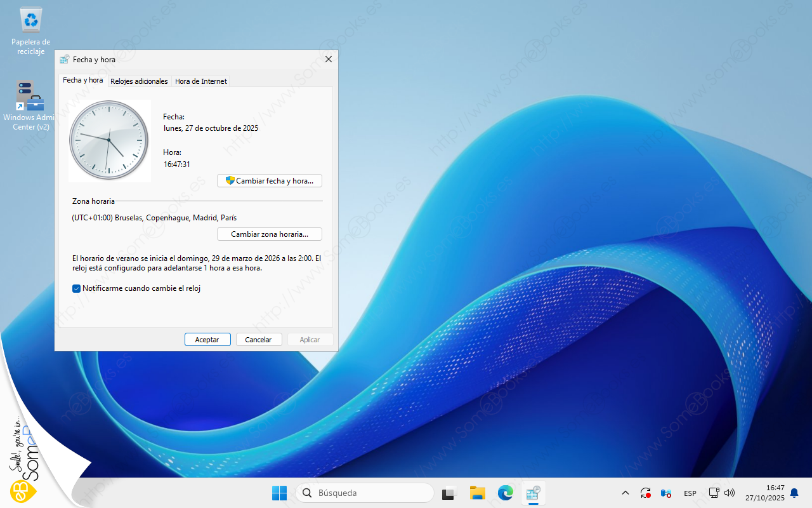Open Microsoft Edge from the taskbar

click(x=505, y=493)
